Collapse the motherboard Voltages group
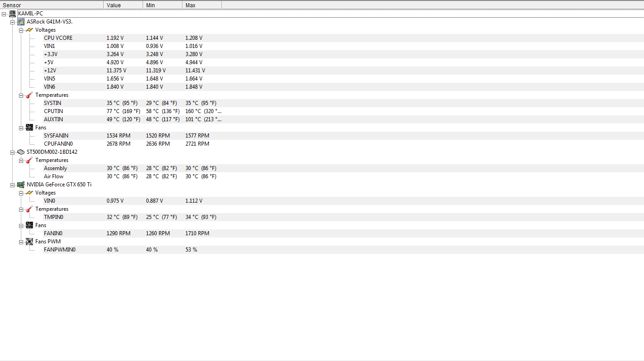 [x=21, y=30]
